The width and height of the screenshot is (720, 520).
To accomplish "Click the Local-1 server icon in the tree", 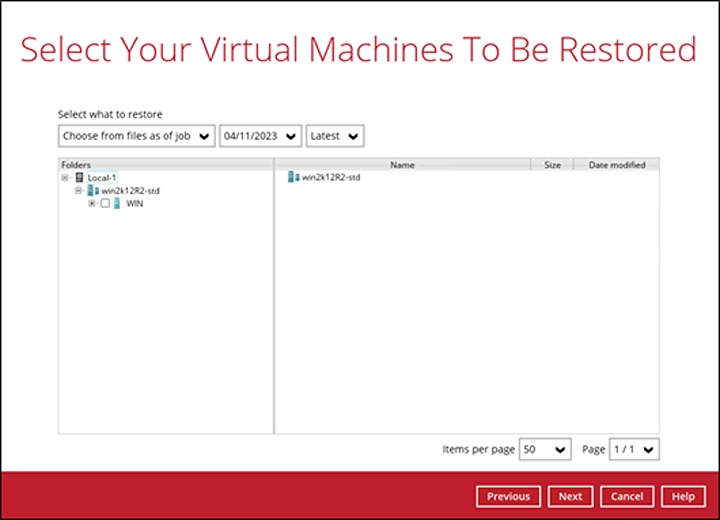I will pyautogui.click(x=80, y=177).
